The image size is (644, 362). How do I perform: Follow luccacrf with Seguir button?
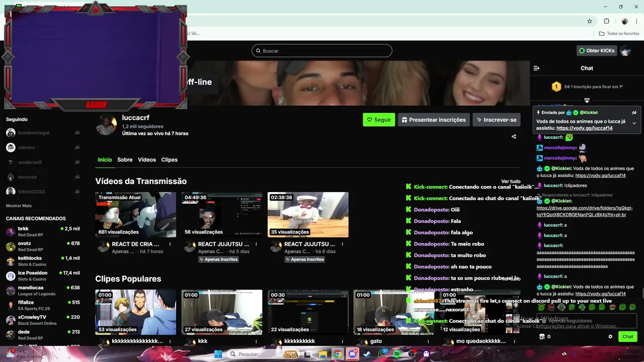click(x=379, y=120)
